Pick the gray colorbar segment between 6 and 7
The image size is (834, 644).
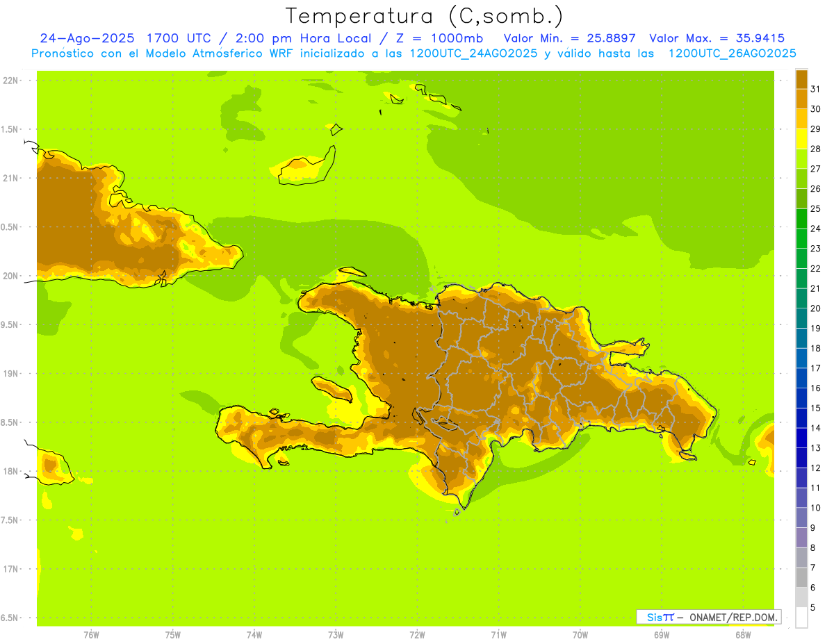point(801,577)
